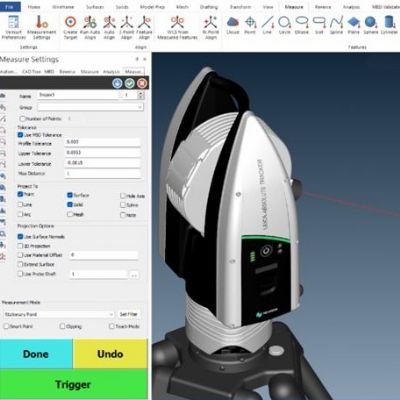Choose the Cylinder feature icon
The height and width of the screenshot is (400, 400).
click(x=389, y=25)
